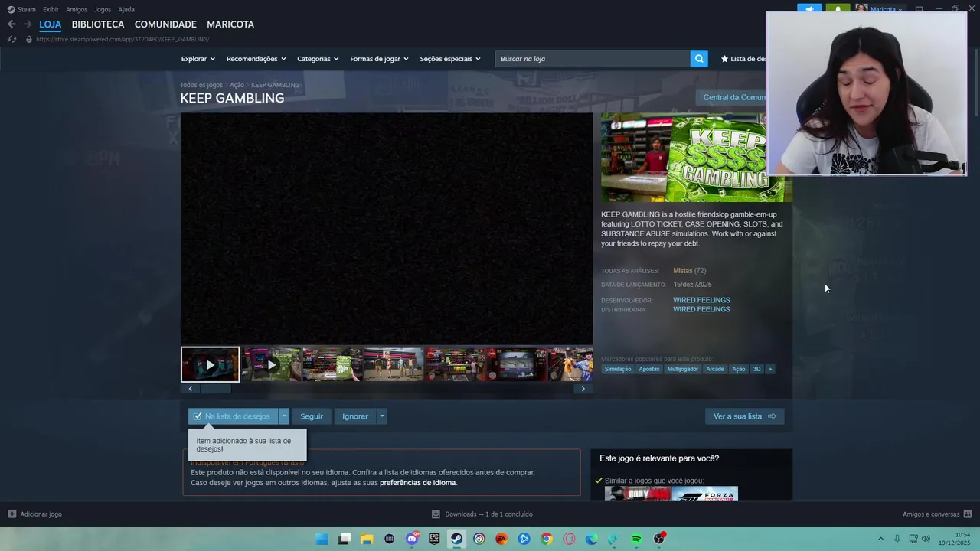Reload the store page

tap(11, 39)
